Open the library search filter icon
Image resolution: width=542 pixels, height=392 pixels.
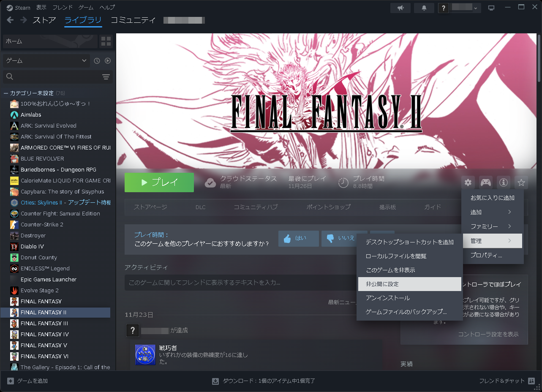[106, 77]
